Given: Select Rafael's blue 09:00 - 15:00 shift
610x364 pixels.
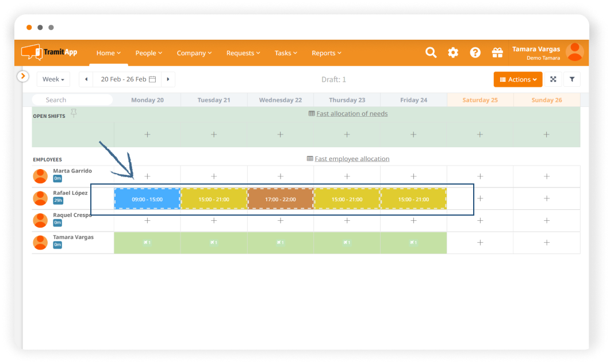Looking at the screenshot, I should pyautogui.click(x=147, y=199).
